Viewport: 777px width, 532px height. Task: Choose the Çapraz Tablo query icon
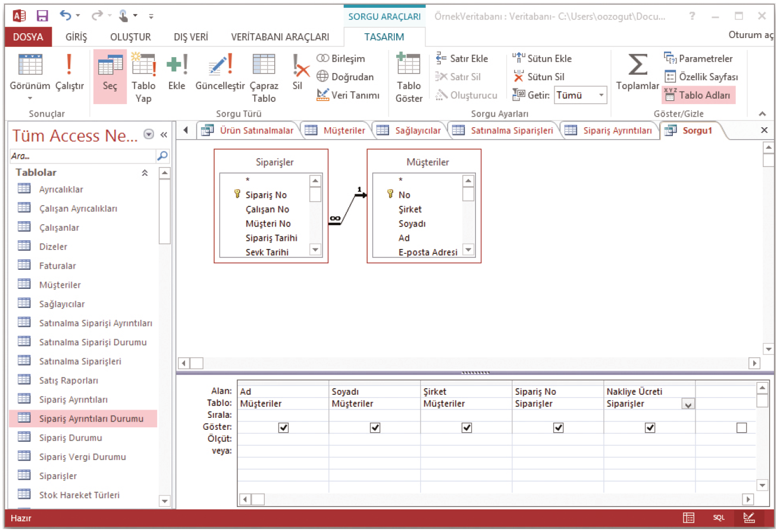click(x=264, y=77)
